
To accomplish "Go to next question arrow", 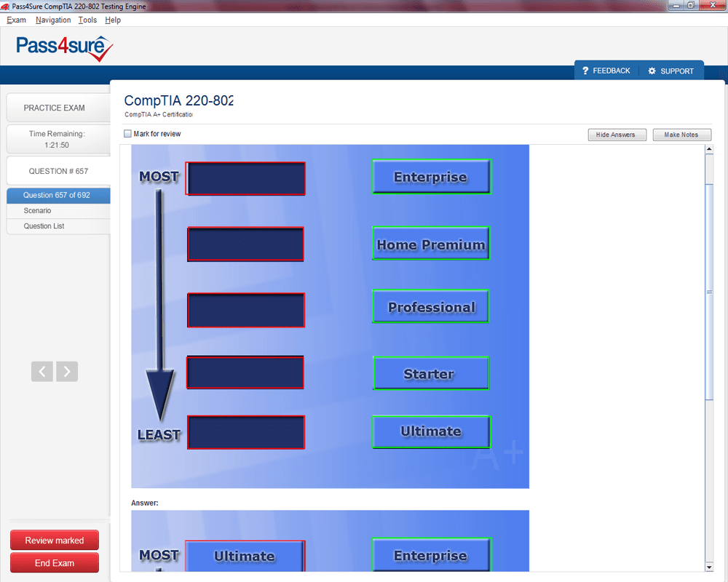I will [67, 371].
